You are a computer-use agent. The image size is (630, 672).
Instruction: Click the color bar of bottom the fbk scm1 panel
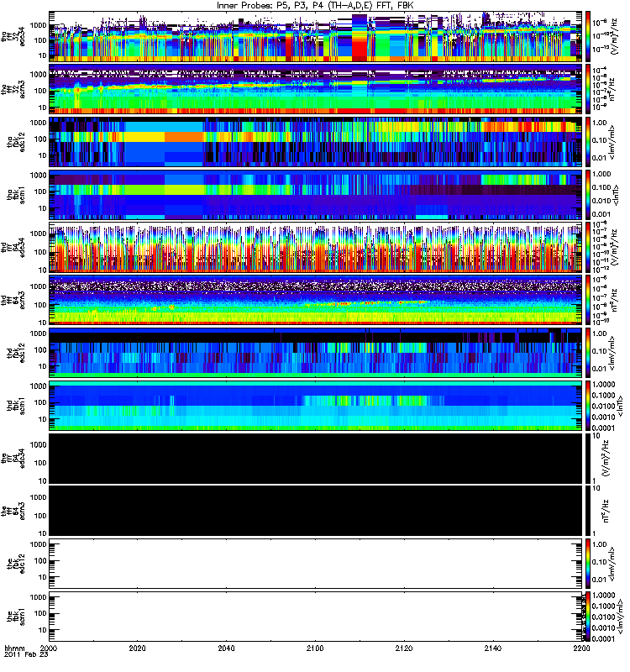[x=588, y=617]
